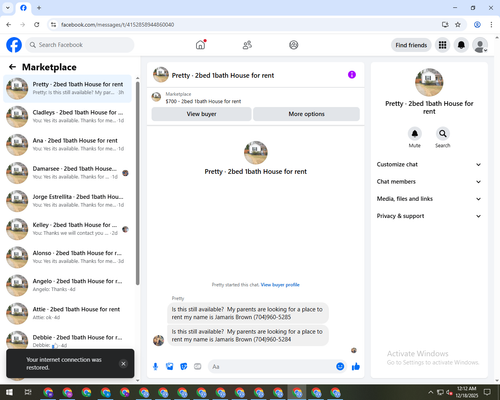
Task: Choose a sticker icon
Action: 184,367
